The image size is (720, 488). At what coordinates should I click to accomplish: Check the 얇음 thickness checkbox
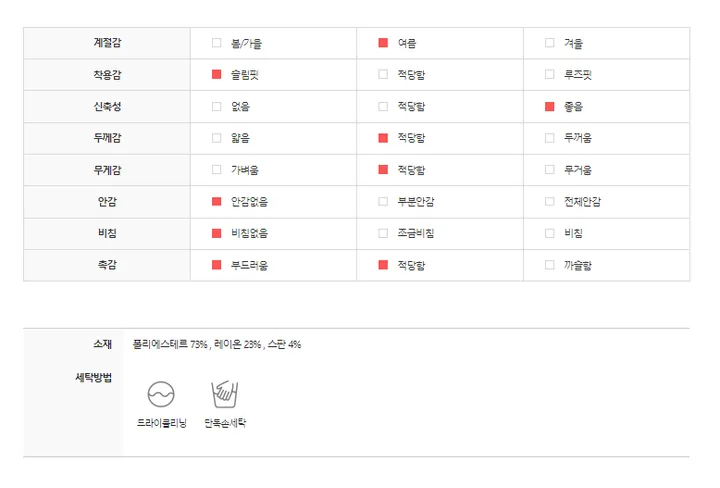pos(216,138)
